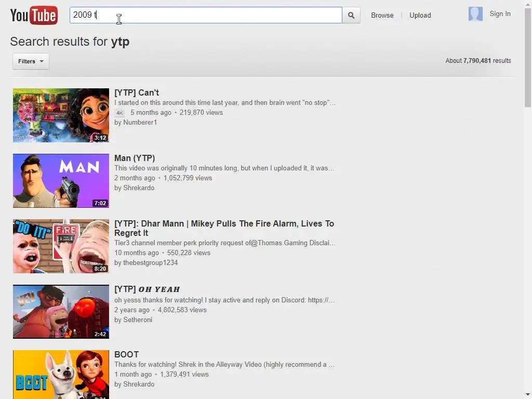Click the 1,052,799 views text
Image resolution: width=532 pixels, height=399 pixels.
tap(188, 178)
